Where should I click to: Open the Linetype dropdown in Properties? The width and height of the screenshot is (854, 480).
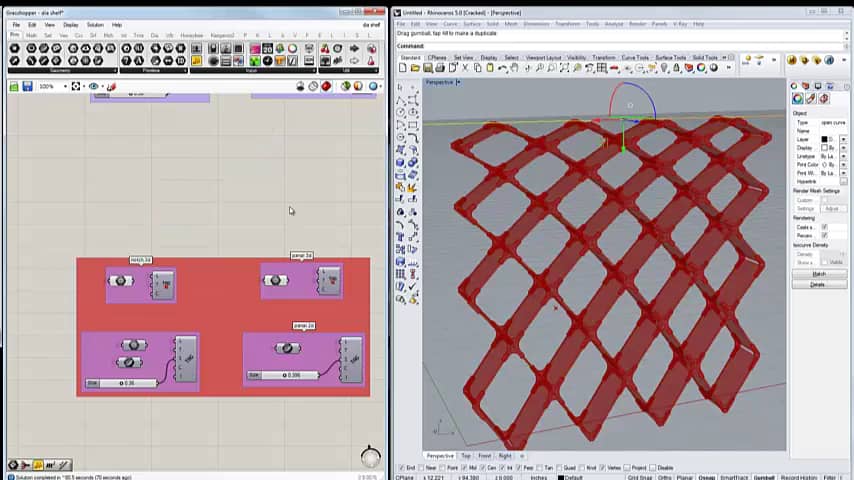pyautogui.click(x=843, y=156)
